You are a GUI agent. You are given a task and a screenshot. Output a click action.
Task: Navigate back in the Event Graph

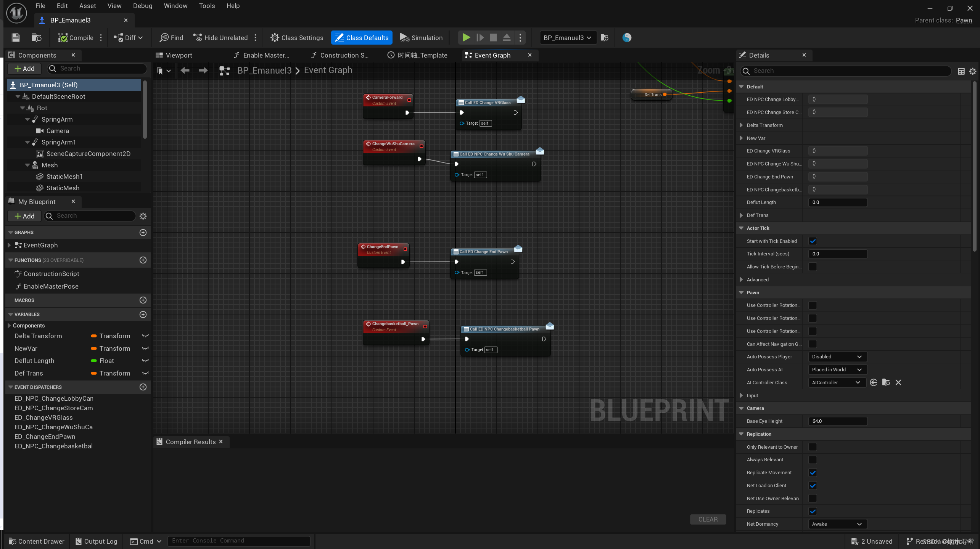(185, 71)
